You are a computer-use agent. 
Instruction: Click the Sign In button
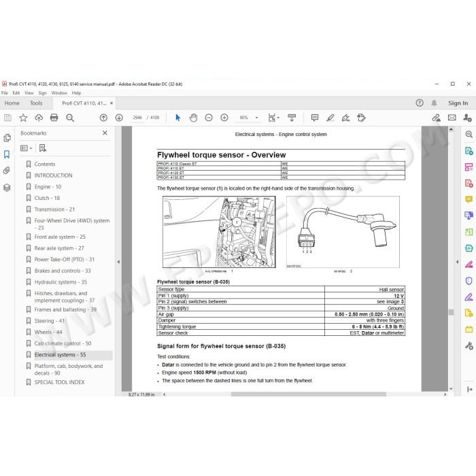click(458, 103)
